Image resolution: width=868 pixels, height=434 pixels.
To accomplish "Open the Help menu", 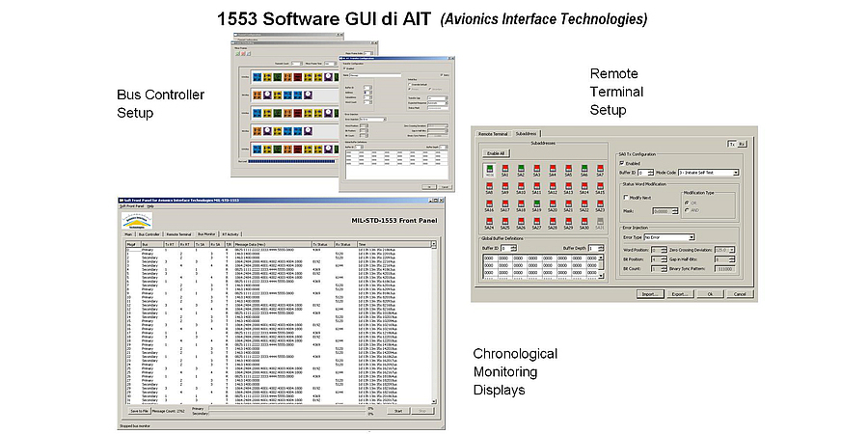I will pos(150,206).
